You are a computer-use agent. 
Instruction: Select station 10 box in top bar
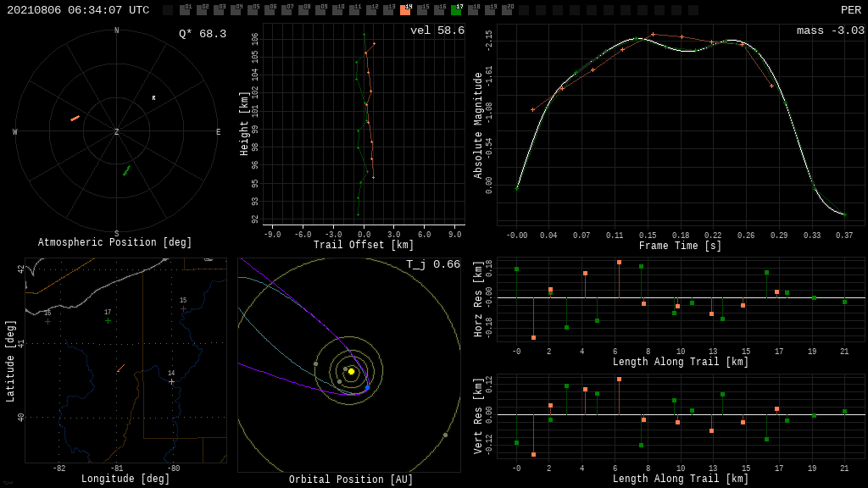[337, 10]
